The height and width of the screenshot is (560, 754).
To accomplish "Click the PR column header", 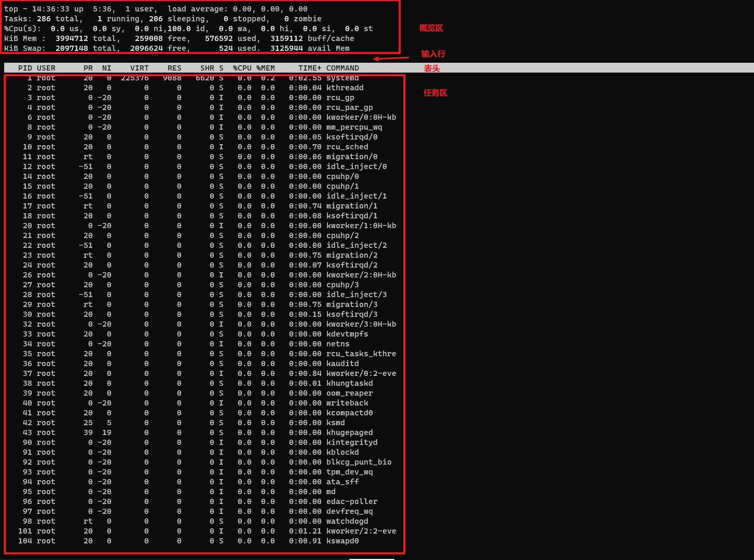I will (88, 68).
